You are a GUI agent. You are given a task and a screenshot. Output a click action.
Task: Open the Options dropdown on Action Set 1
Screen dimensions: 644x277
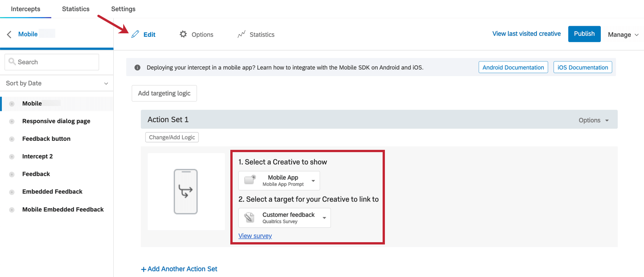coord(593,120)
